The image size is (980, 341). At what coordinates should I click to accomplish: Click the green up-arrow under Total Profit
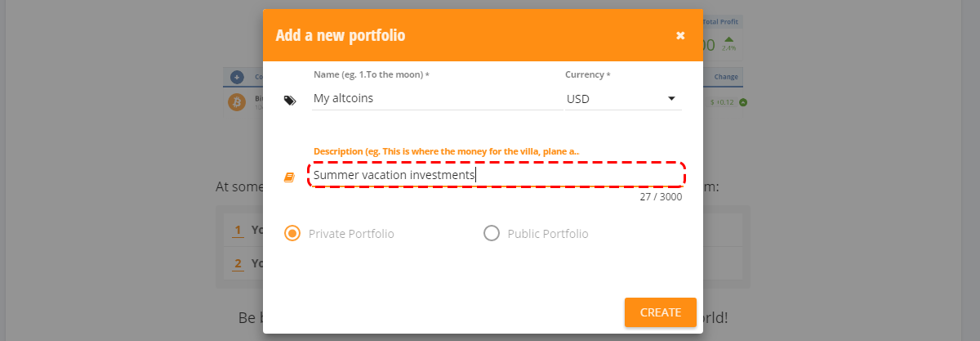(x=728, y=38)
